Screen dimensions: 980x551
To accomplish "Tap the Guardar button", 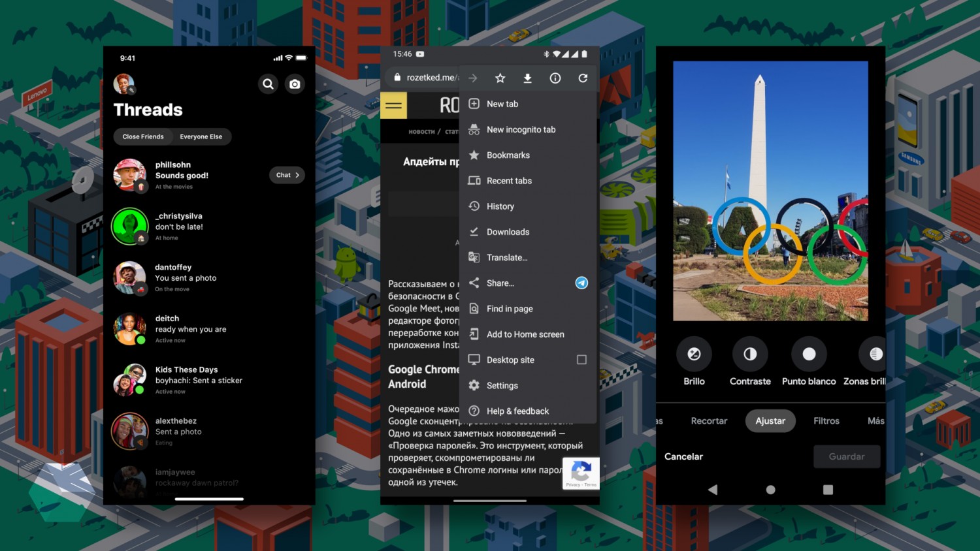I will click(847, 456).
